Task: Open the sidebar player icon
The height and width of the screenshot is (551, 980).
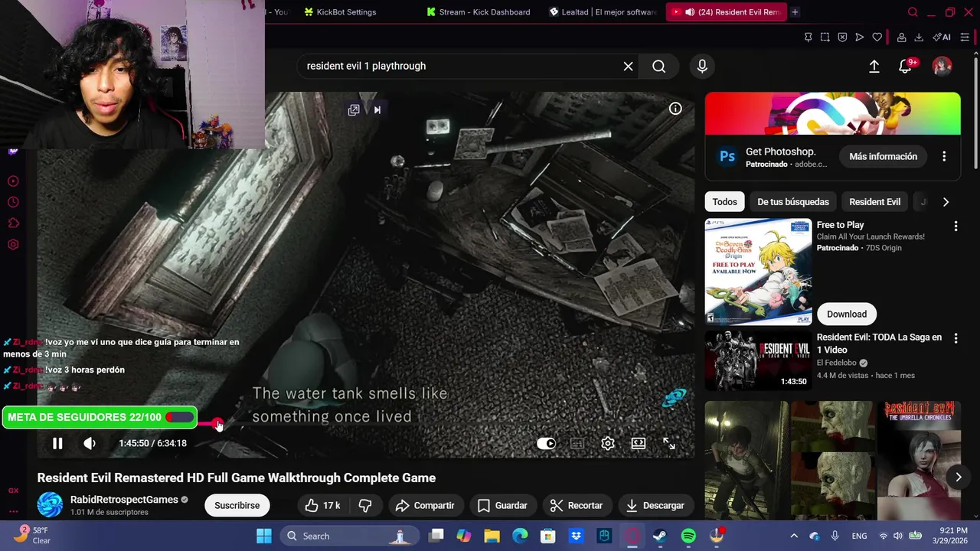Action: coord(13,181)
